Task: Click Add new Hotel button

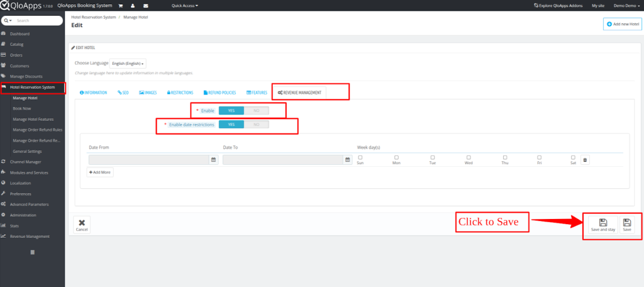Action: (x=623, y=24)
